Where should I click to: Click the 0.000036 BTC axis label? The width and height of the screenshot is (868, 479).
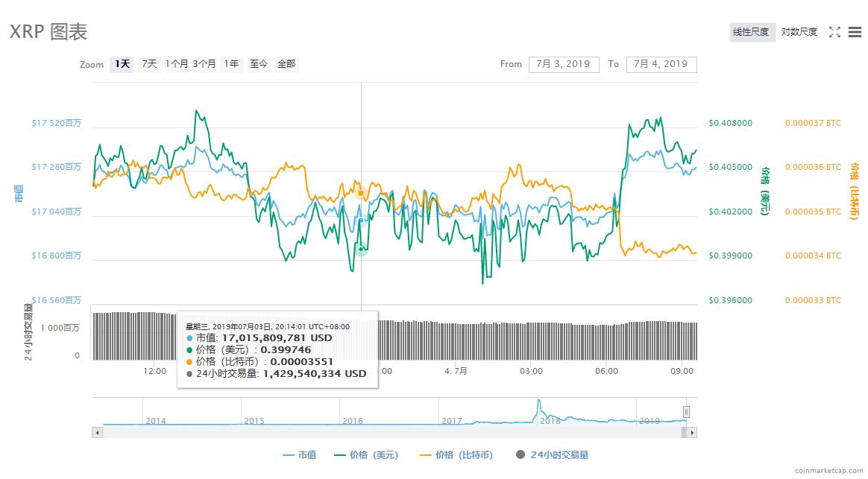pos(813,167)
